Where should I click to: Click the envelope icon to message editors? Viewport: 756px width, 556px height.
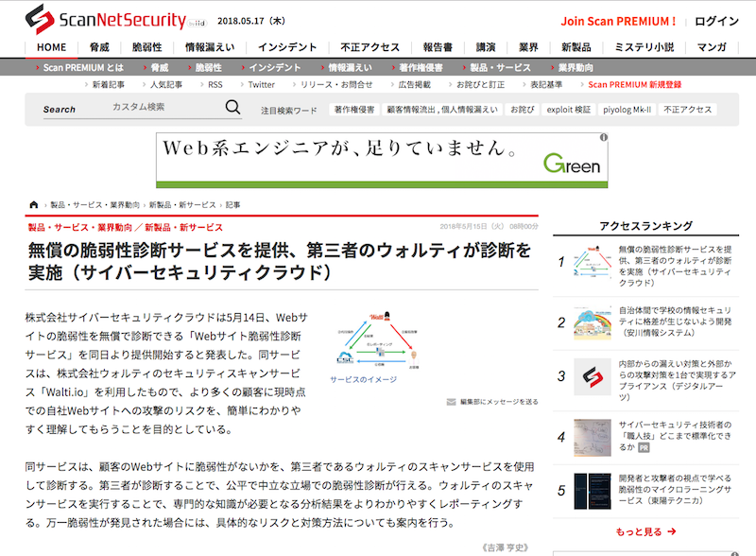click(x=451, y=402)
